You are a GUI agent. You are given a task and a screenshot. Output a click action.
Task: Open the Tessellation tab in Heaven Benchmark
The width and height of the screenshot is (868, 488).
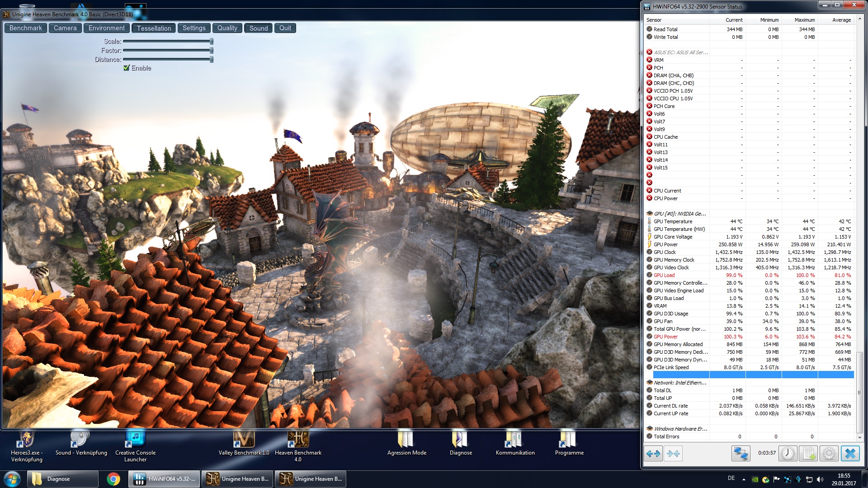pos(154,28)
